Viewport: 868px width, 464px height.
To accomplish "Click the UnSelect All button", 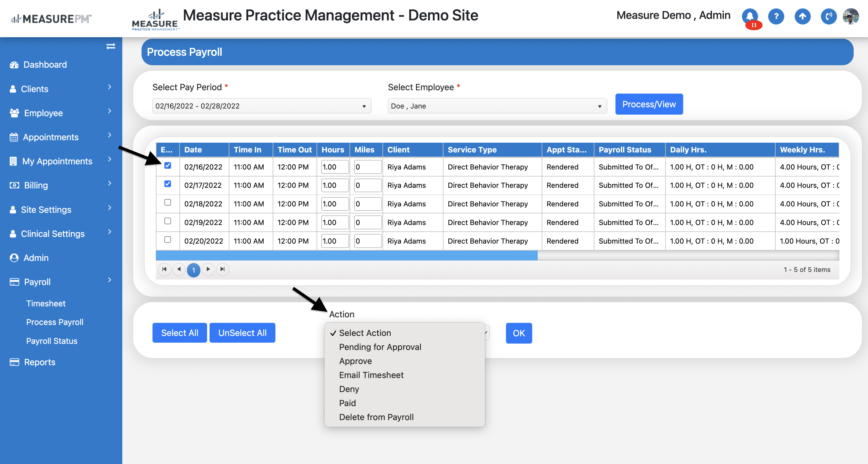I will point(242,333).
